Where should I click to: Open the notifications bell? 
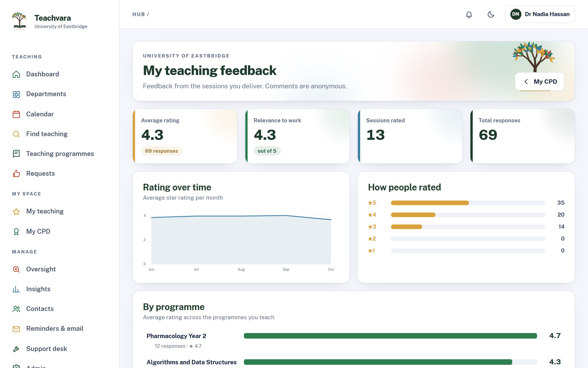(x=469, y=14)
